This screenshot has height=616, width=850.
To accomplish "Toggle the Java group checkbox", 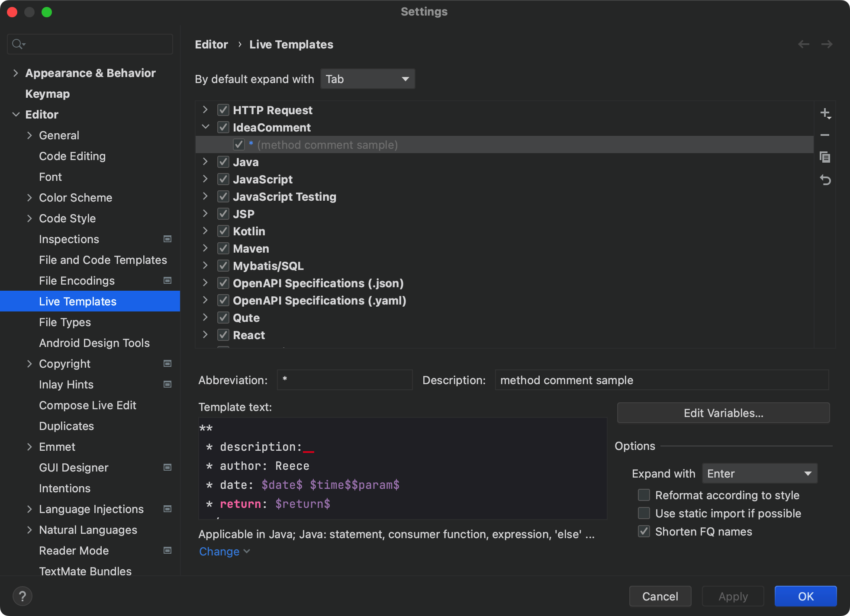I will [x=223, y=162].
